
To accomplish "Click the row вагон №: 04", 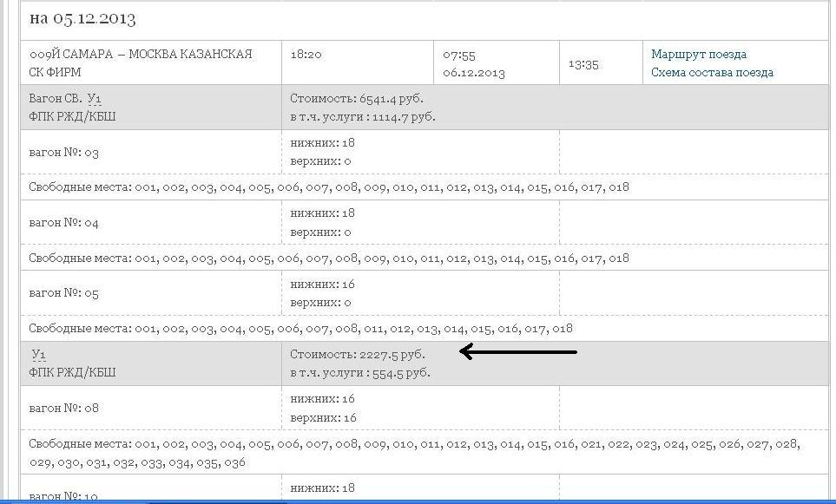I will [x=64, y=223].
